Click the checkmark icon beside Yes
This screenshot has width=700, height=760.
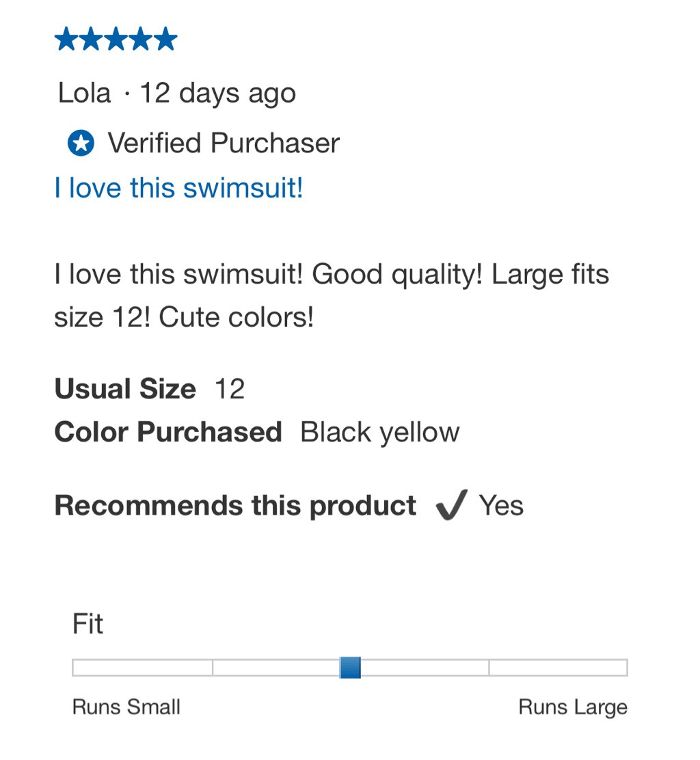pyautogui.click(x=451, y=506)
